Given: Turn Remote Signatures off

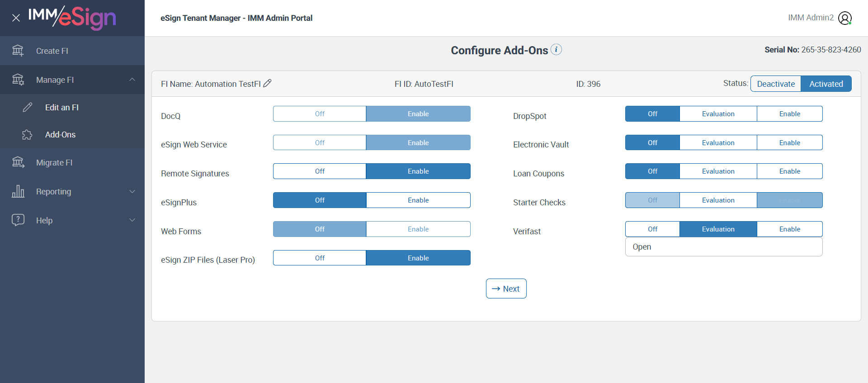Looking at the screenshot, I should coord(320,171).
